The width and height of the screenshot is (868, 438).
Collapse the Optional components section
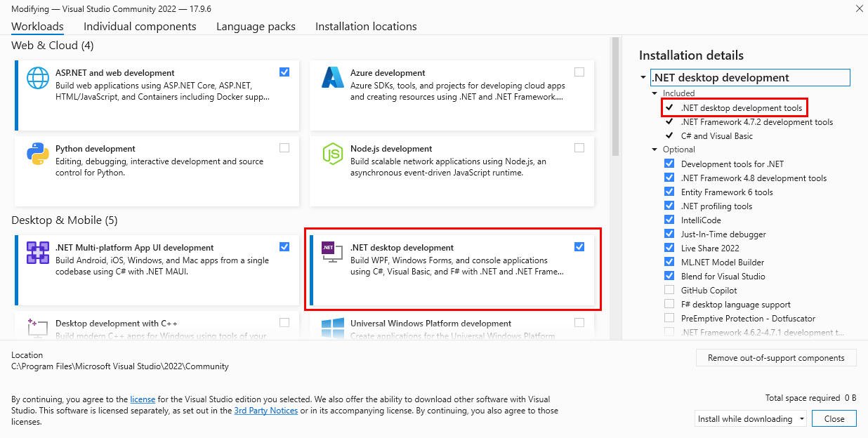pos(653,149)
